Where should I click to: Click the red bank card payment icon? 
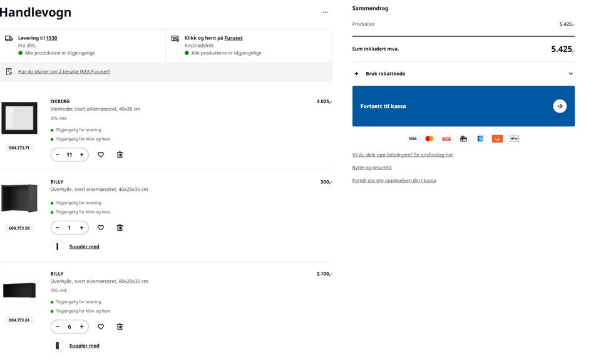click(x=446, y=139)
